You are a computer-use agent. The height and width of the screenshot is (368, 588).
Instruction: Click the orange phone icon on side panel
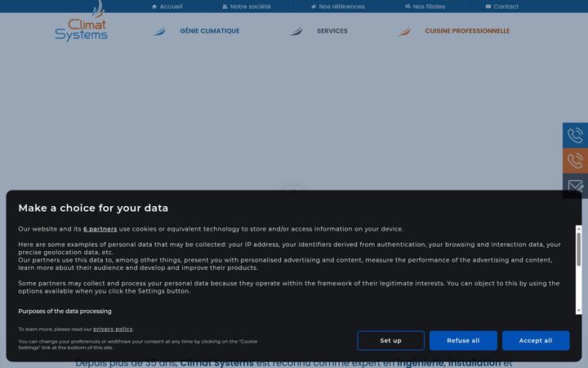tap(575, 161)
